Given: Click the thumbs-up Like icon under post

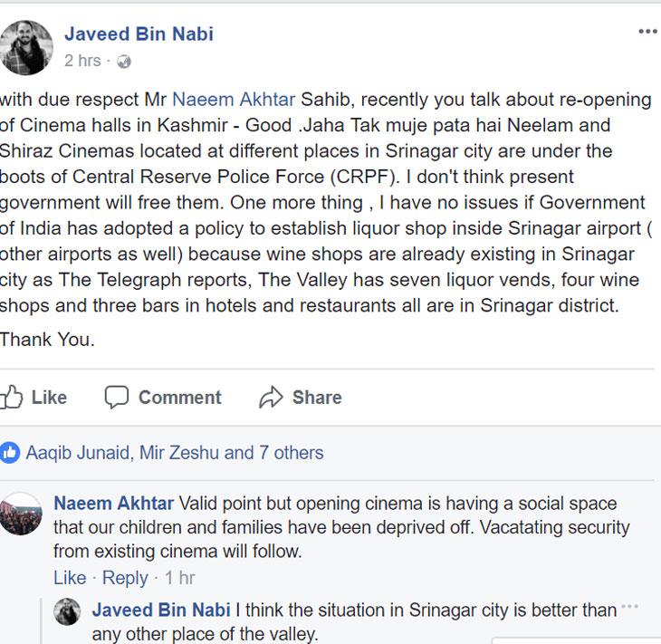Looking at the screenshot, I should click(x=11, y=397).
